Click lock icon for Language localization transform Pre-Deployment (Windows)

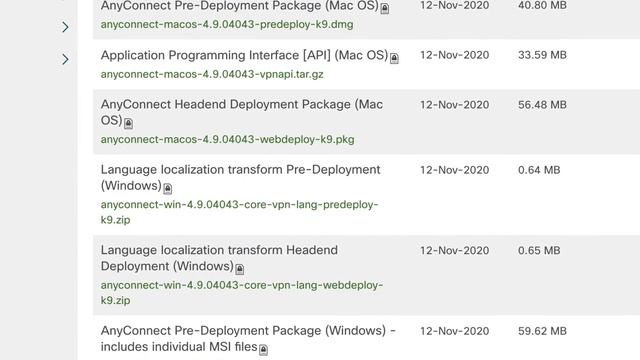pyautogui.click(x=167, y=189)
